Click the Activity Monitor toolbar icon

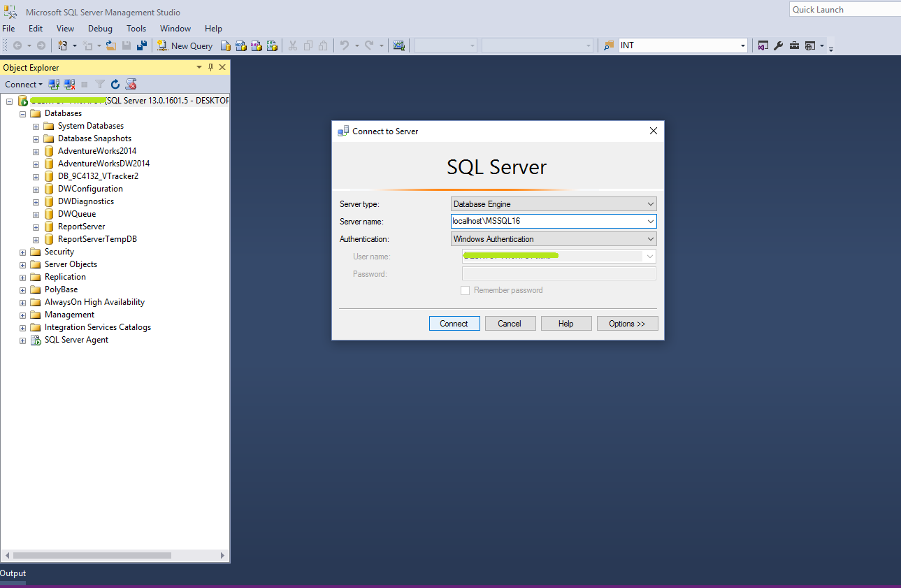click(399, 45)
